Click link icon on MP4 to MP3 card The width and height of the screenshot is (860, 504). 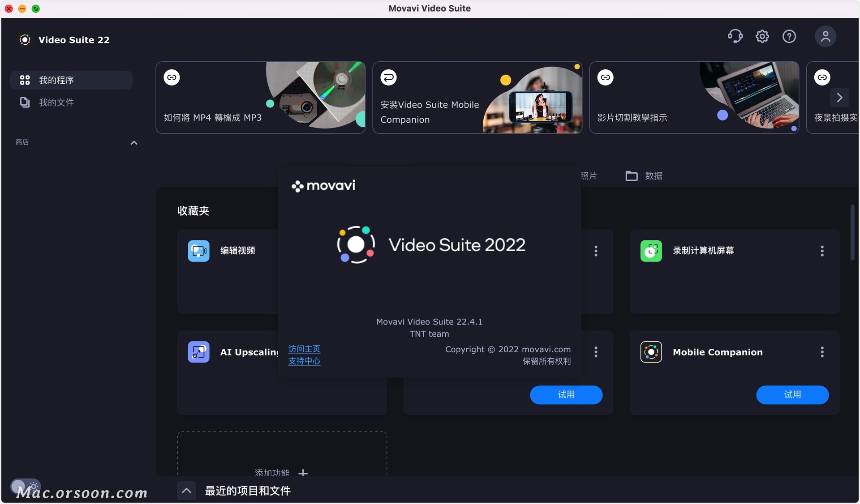(x=172, y=77)
